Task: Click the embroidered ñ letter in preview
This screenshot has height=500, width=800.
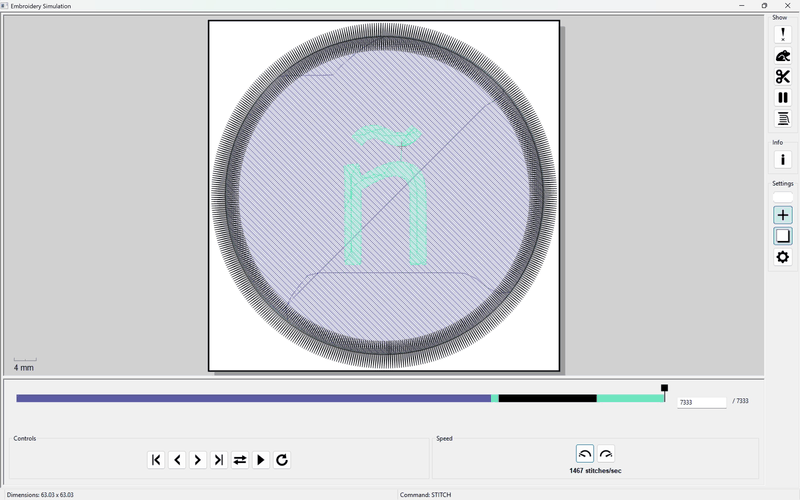Action: pos(386,196)
